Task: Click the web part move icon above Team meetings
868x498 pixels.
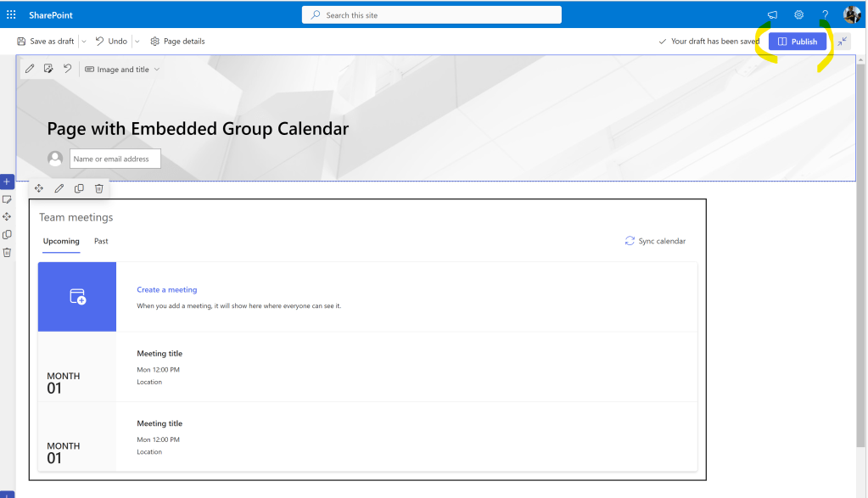Action: click(39, 188)
